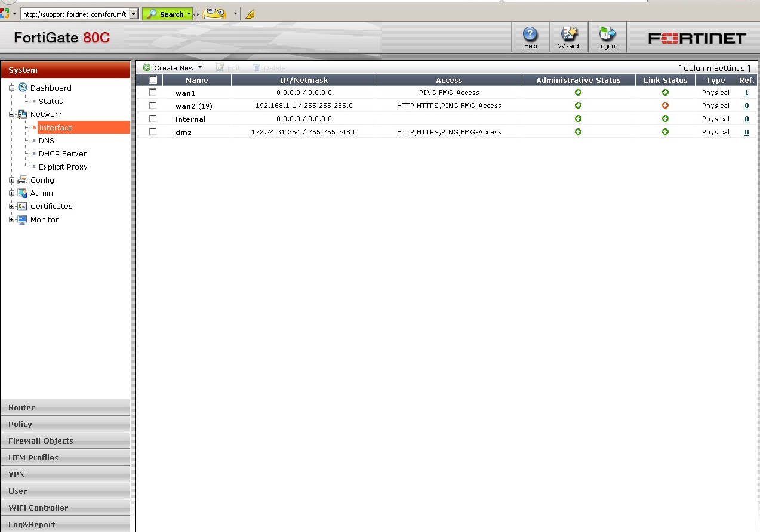This screenshot has height=532, width=760.
Task: Click the smiley face toolbar icon
Action: [x=215, y=13]
